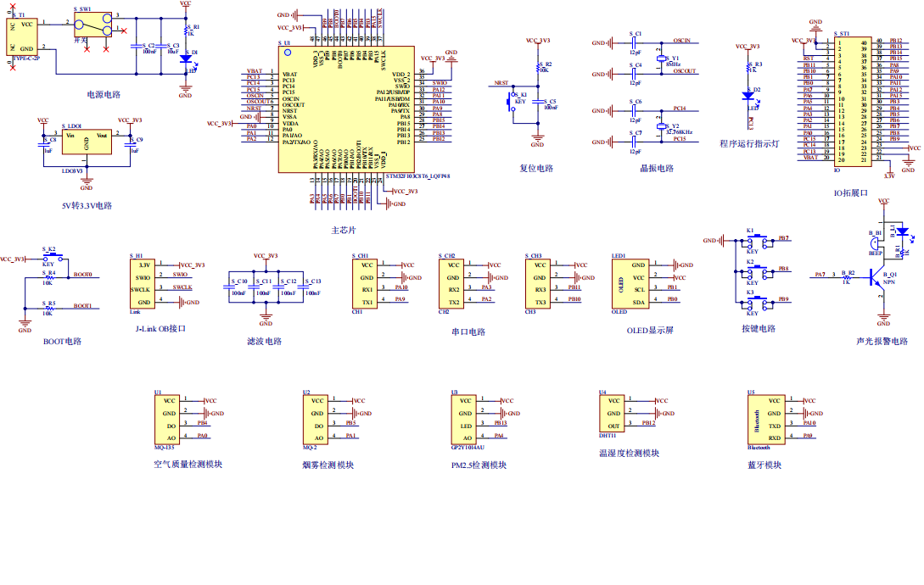Click the '电源电路' section label
Image resolution: width=924 pixels, height=585 pixels.
(x=104, y=94)
